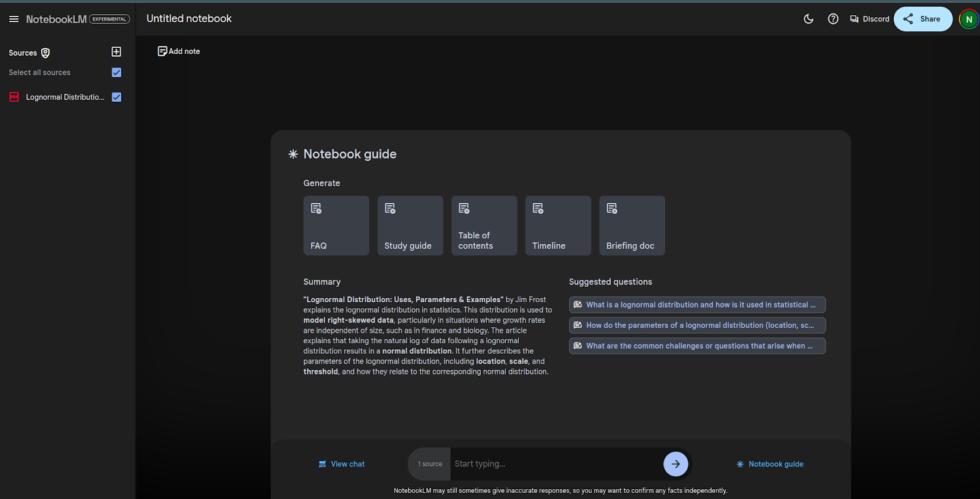The image size is (980, 499).
Task: Add a new source plus icon
Action: click(x=116, y=52)
